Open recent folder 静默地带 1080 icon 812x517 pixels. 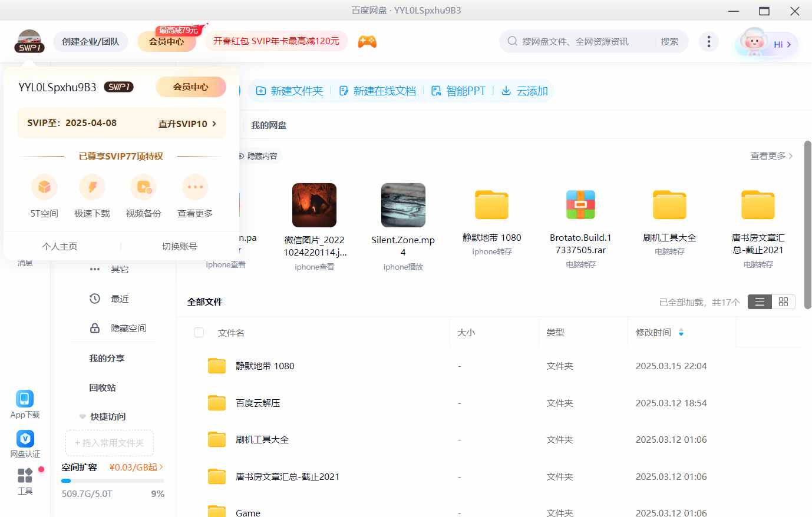491,205
